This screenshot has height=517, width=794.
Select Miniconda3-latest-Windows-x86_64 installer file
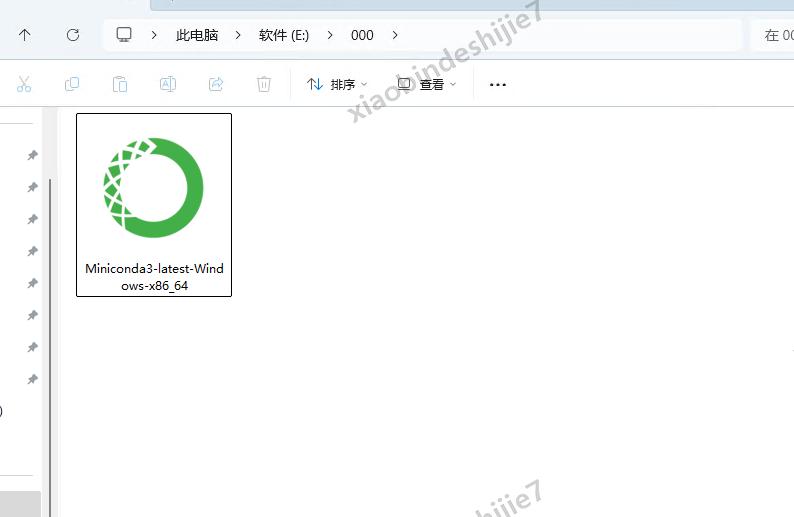pos(154,205)
